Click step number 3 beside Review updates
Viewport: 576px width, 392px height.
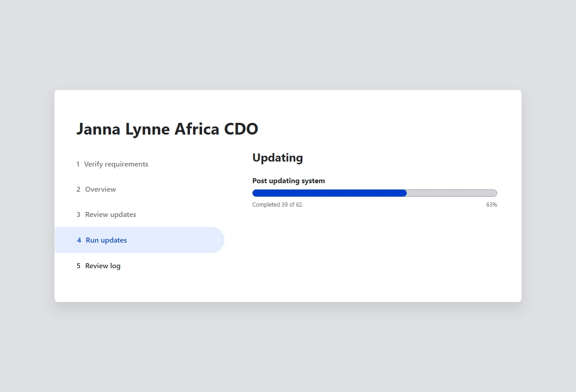(x=78, y=215)
